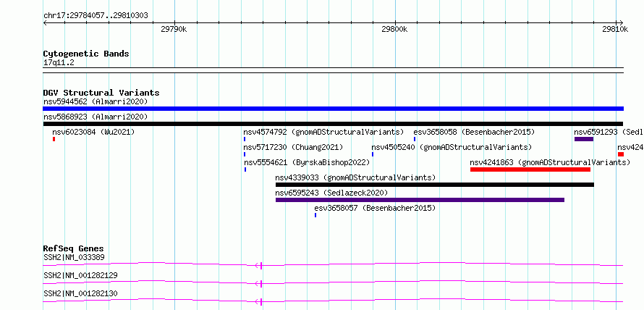Open the nsv4574792 gnomAD variant label
The image size is (644, 310).
[x=323, y=132]
